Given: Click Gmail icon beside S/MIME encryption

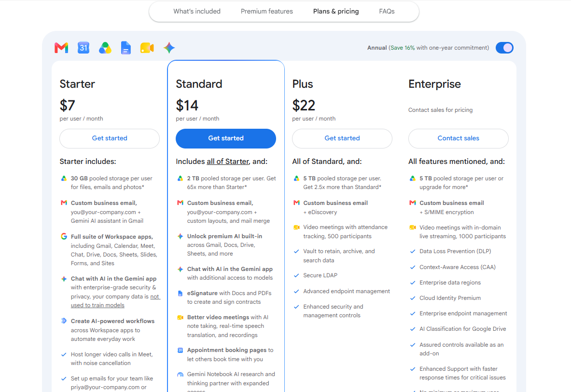Looking at the screenshot, I should (413, 203).
